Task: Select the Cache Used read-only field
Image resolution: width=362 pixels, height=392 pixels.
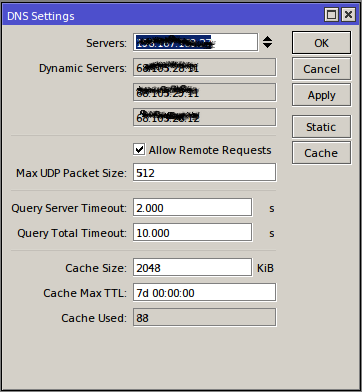Action: (205, 317)
